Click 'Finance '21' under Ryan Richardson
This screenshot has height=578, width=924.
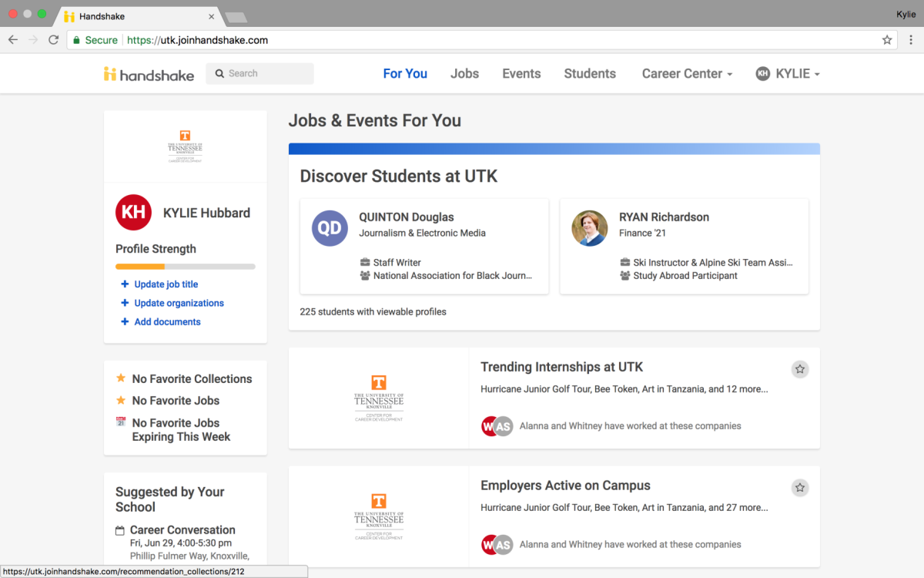642,233
